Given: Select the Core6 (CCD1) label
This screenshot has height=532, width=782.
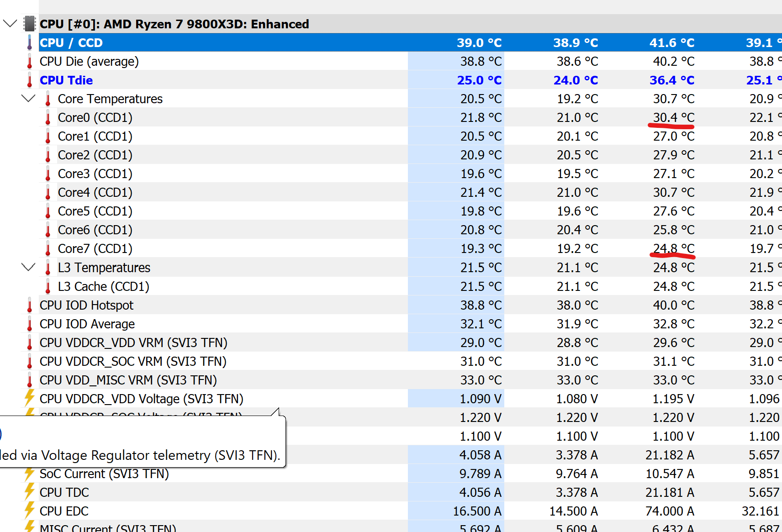Looking at the screenshot, I should pos(95,230).
